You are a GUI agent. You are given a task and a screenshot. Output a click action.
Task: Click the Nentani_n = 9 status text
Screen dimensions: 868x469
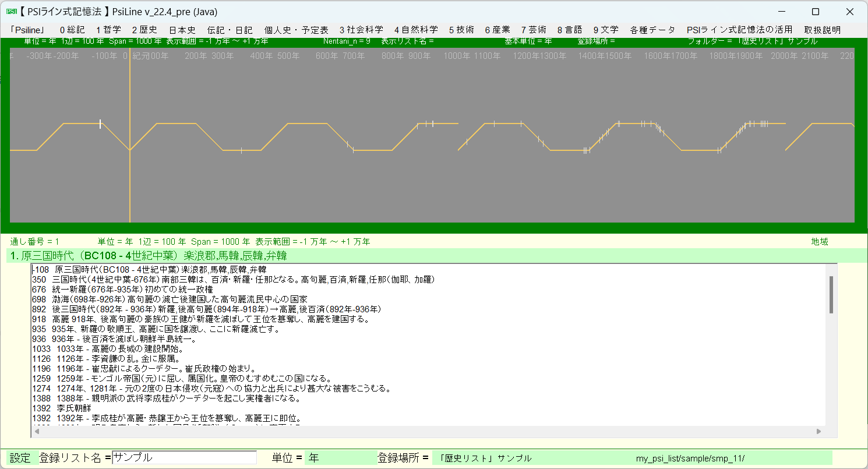[x=347, y=41]
